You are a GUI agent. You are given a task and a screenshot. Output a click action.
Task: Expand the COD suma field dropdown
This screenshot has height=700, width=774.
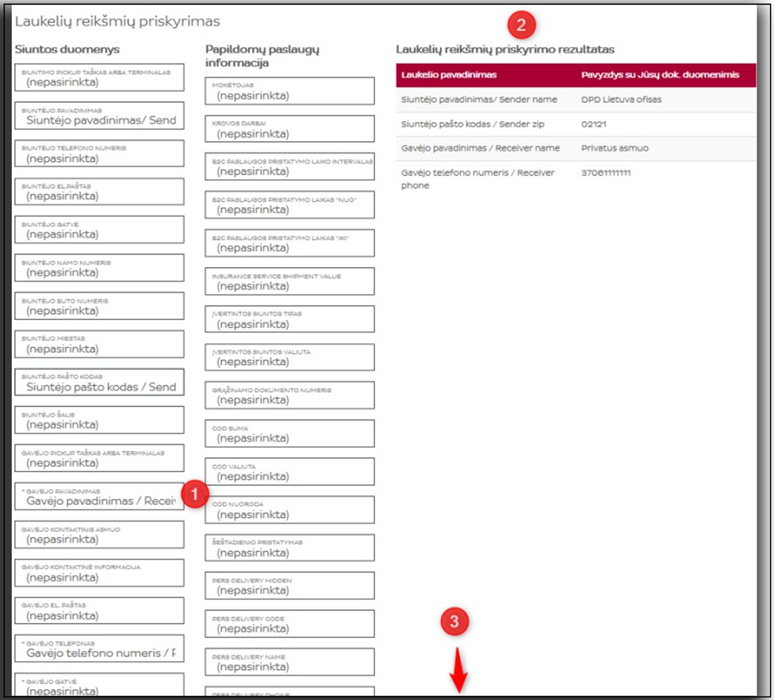click(289, 434)
